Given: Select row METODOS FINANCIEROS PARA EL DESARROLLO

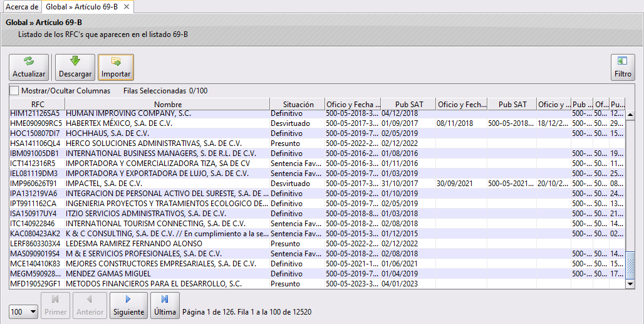Looking at the screenshot, I should click(x=317, y=284).
